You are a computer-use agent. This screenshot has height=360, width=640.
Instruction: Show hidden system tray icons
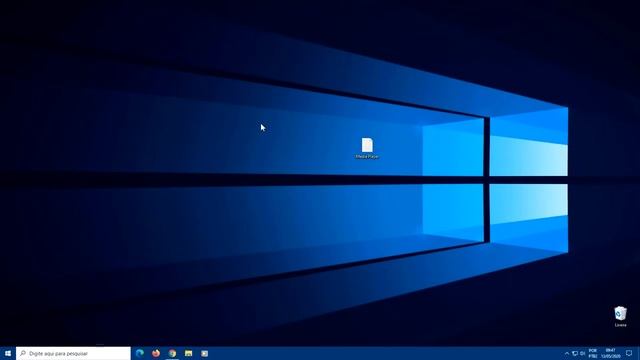(567, 353)
